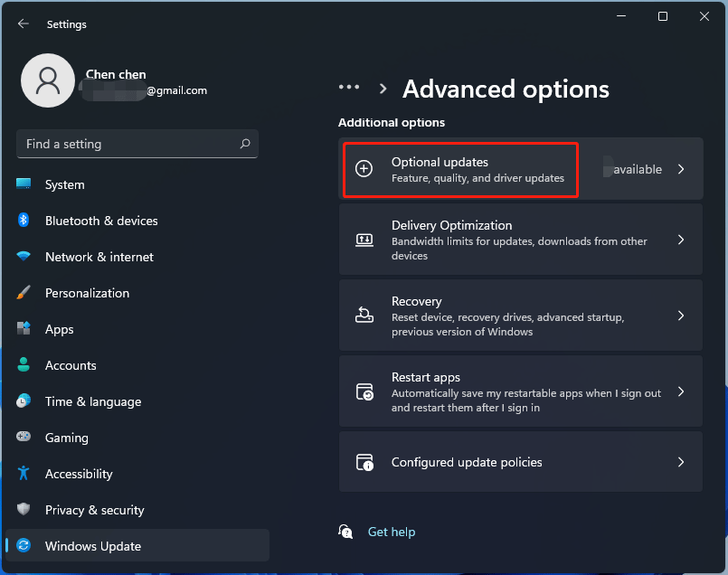Viewport: 728px width, 575px height.
Task: Open the Apps settings section
Action: tap(60, 329)
